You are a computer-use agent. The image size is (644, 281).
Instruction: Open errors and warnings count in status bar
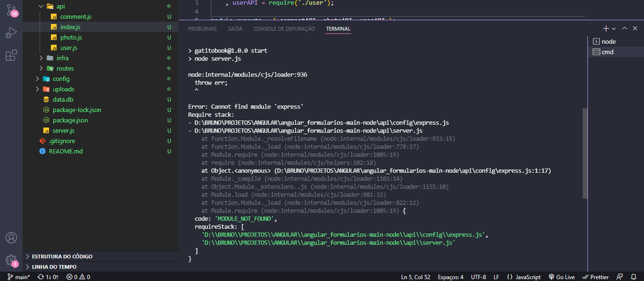coord(78,277)
